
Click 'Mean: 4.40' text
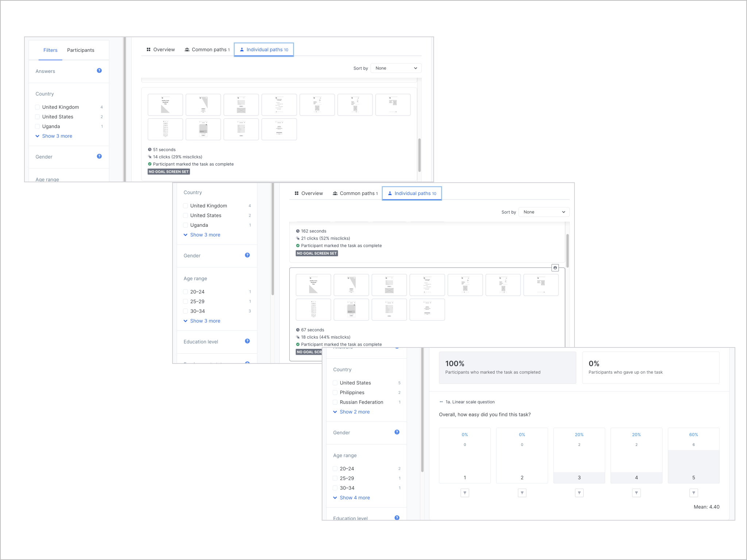[707, 507]
